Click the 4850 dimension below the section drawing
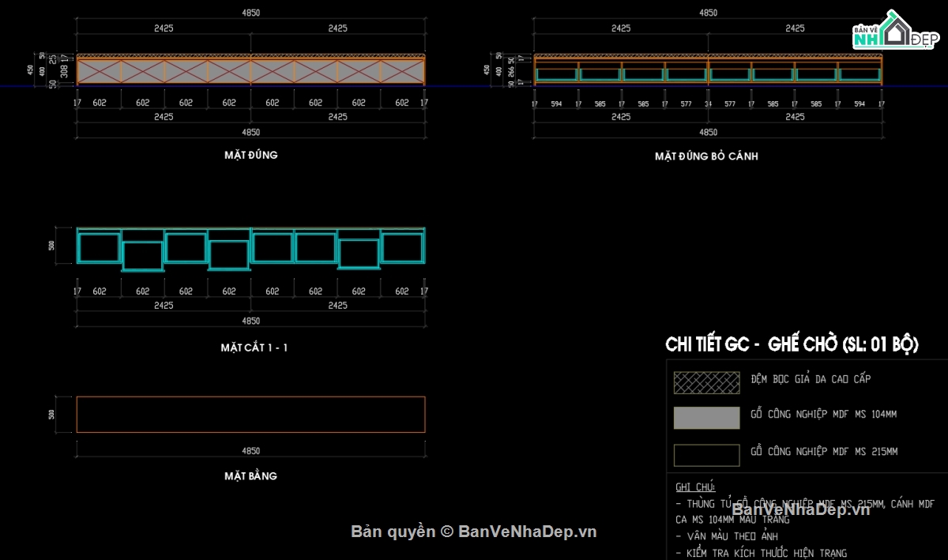948x560 pixels. (x=250, y=321)
